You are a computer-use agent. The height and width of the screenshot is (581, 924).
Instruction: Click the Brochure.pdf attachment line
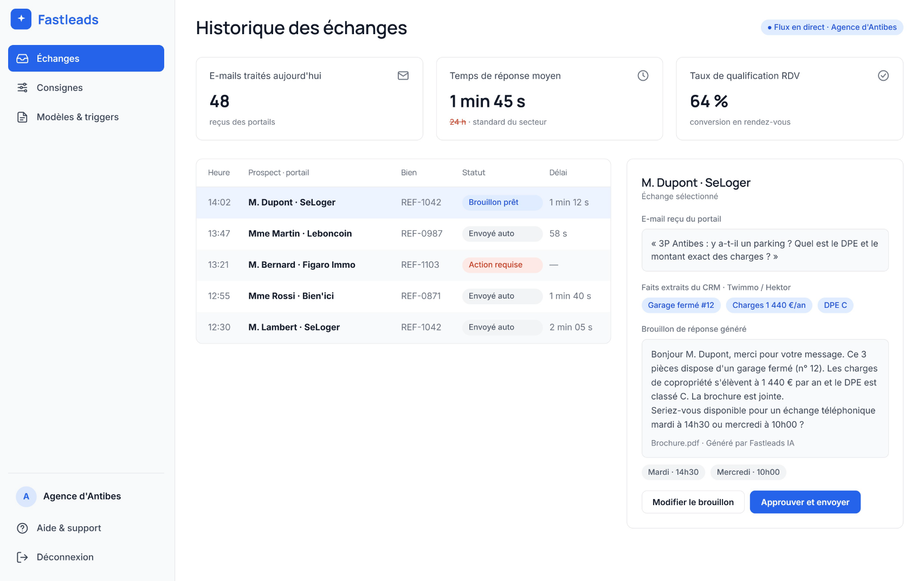[x=722, y=443]
